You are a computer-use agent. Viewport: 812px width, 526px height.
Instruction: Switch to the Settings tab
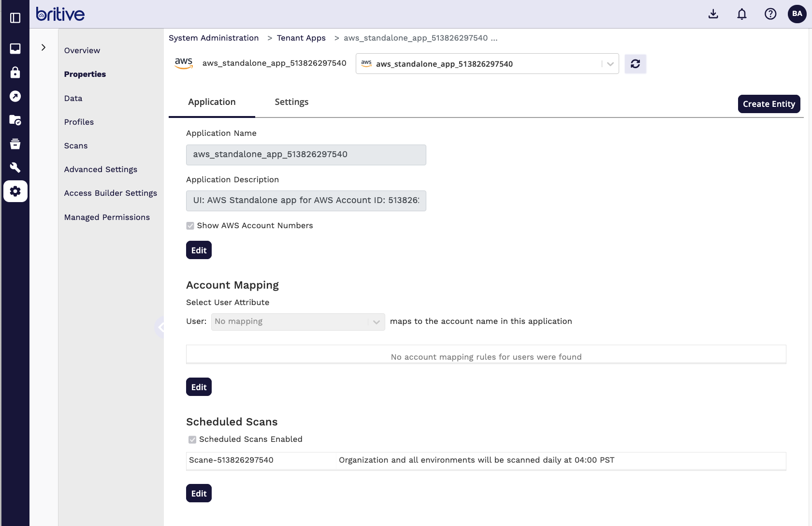click(x=291, y=102)
